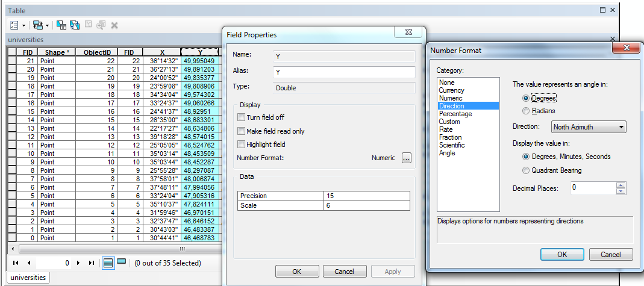Click the Switch Selection icon
The width and height of the screenshot is (644, 286).
point(75,25)
